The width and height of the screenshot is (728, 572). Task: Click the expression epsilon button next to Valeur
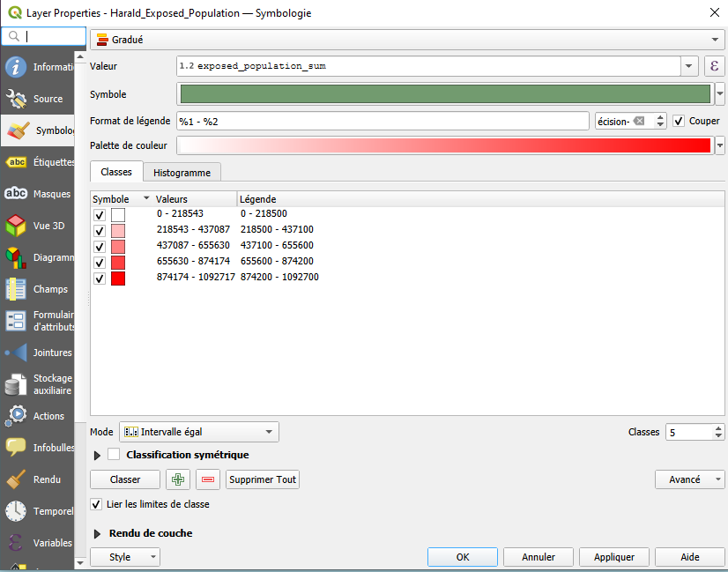pos(714,66)
